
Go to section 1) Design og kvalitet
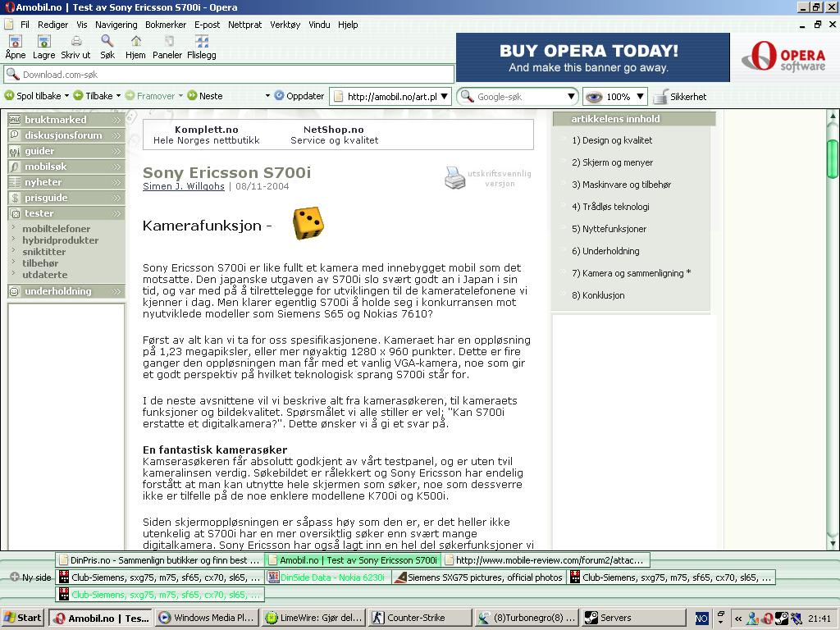click(612, 140)
